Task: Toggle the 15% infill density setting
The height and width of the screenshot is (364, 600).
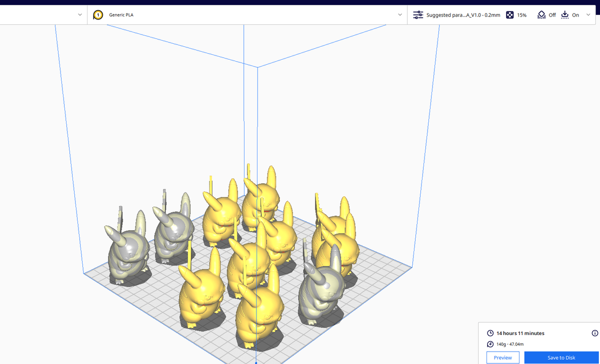Action: [x=521, y=15]
